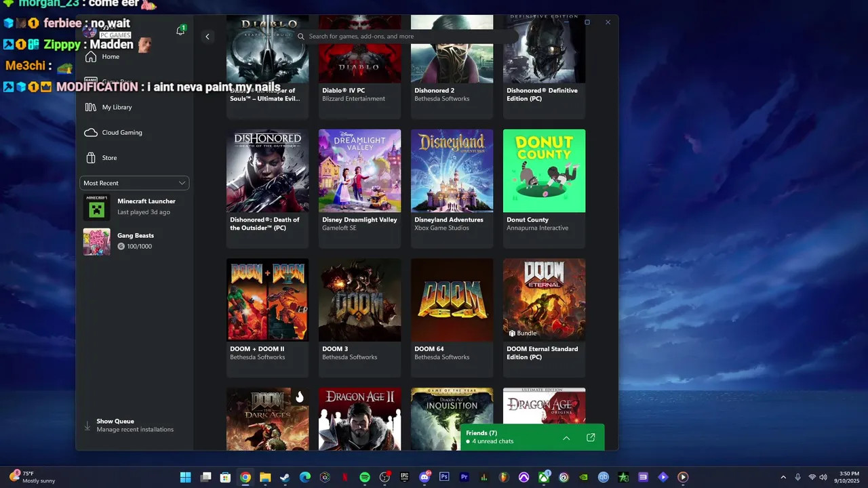Expand the Most Recent dropdown

(134, 183)
